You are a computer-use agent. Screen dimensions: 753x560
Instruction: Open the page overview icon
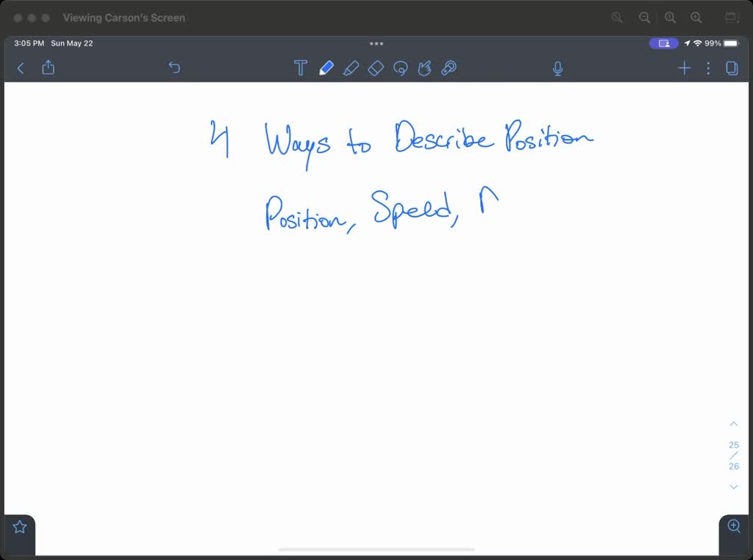click(x=732, y=68)
